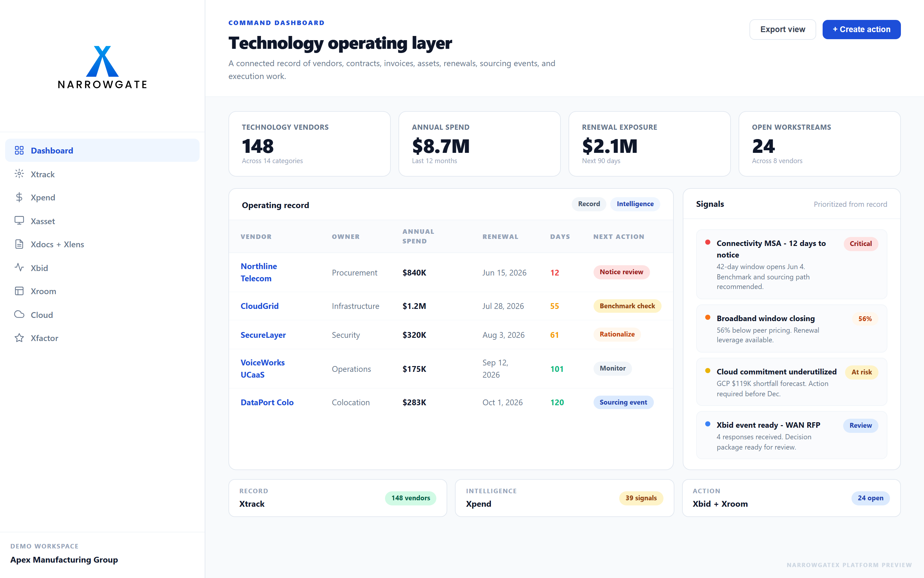924x578 pixels.
Task: Click the 39 signals badge
Action: coord(641,498)
